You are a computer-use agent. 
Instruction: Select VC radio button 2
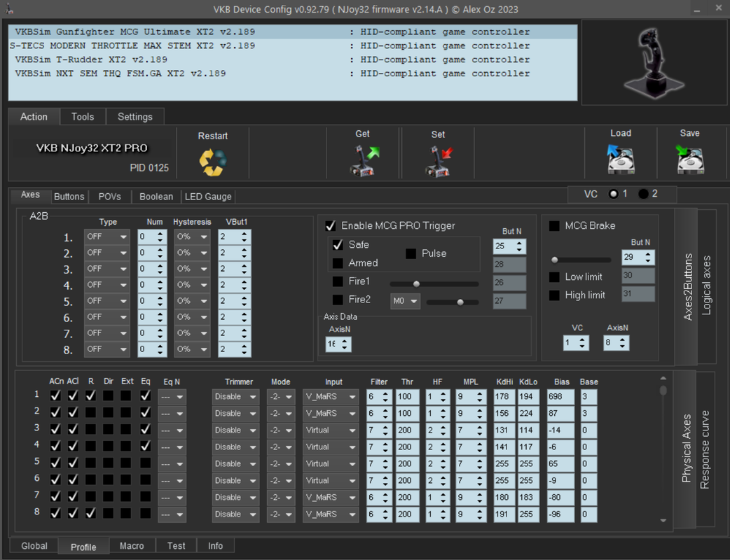click(x=643, y=194)
